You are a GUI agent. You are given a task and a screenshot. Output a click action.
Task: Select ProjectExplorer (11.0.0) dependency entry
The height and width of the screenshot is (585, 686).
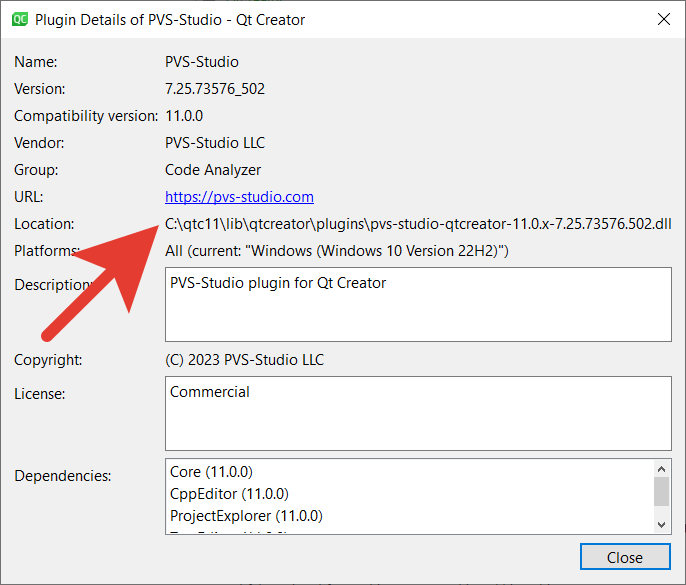pyautogui.click(x=246, y=516)
